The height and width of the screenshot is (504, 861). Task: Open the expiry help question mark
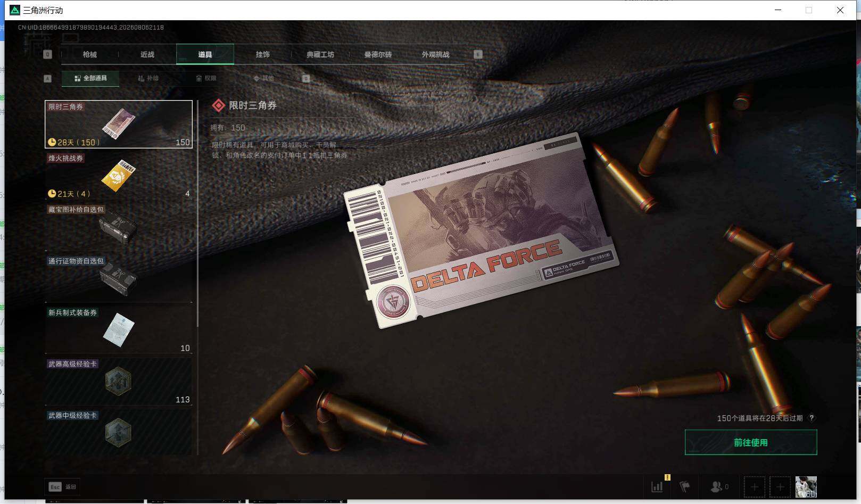tap(812, 418)
